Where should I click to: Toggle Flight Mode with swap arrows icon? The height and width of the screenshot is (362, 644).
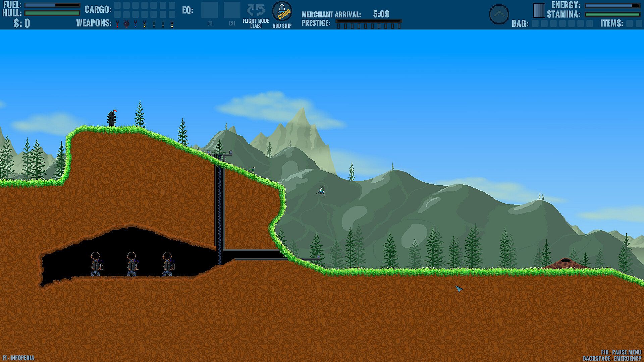tap(256, 11)
